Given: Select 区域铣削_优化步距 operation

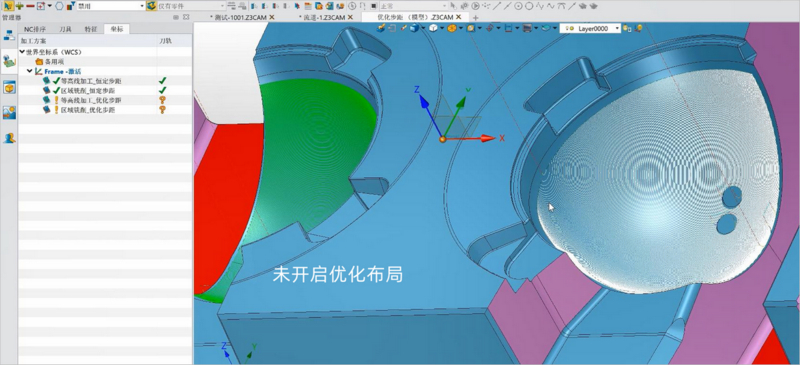Looking at the screenshot, I should pyautogui.click(x=87, y=110).
